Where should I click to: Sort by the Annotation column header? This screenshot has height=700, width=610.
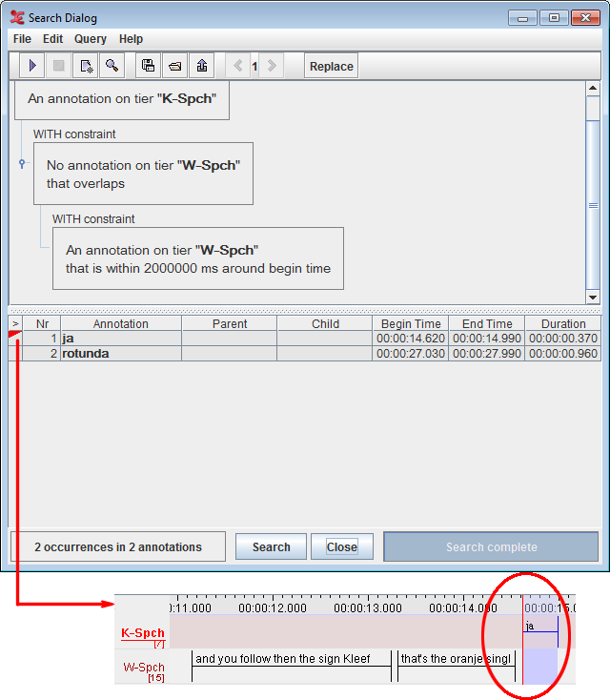click(x=121, y=323)
